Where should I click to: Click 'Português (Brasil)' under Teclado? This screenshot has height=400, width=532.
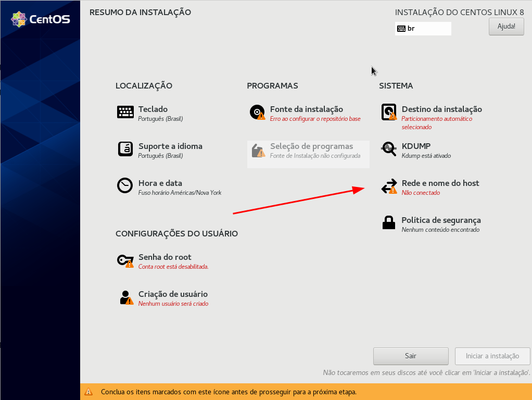160,119
